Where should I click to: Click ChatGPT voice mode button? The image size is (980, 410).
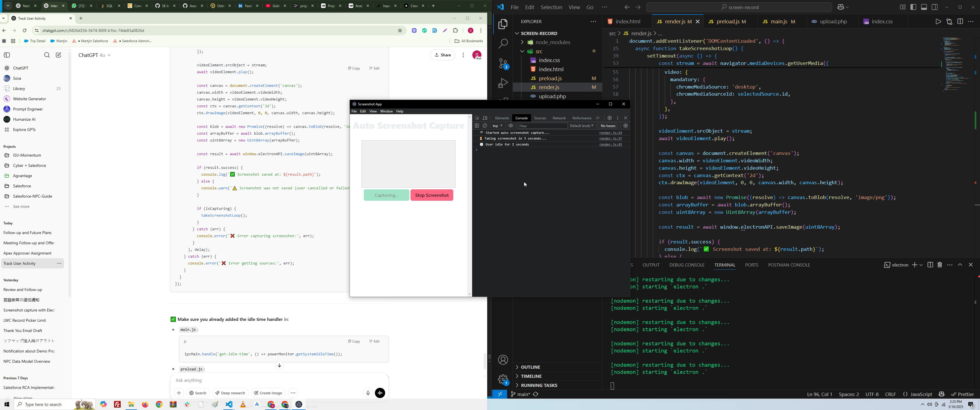(x=380, y=393)
